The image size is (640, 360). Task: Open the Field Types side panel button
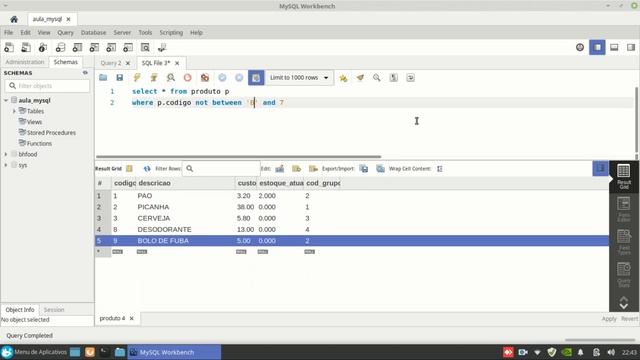[624, 242]
